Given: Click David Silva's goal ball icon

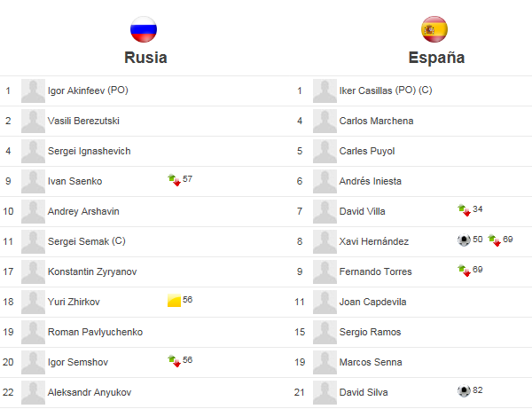Looking at the screenshot, I should [464, 390].
